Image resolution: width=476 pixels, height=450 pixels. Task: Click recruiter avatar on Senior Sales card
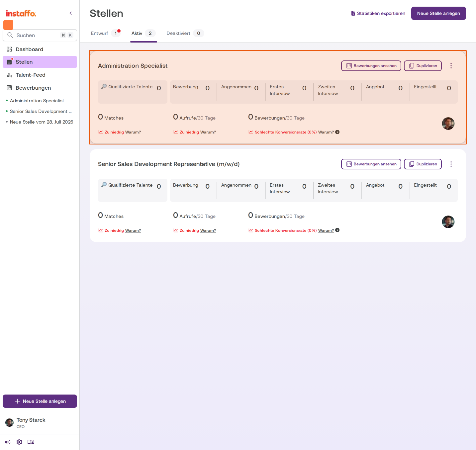pyautogui.click(x=448, y=222)
